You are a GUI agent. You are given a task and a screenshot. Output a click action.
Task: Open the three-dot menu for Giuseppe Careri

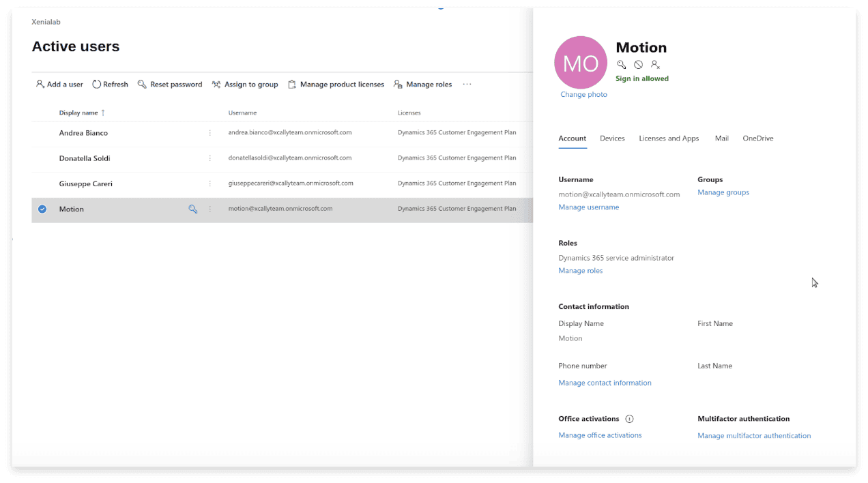tap(210, 184)
